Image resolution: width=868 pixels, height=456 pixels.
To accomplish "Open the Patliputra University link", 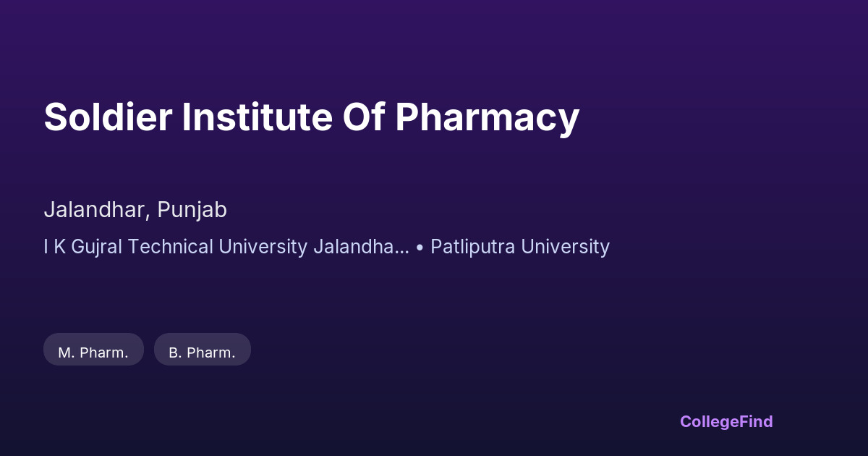I will coord(519,247).
